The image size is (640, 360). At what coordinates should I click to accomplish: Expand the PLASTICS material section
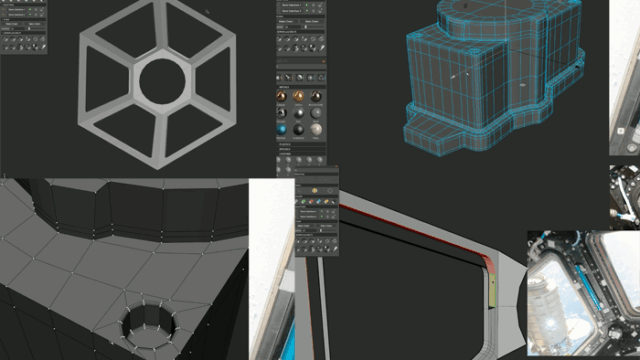coord(301,144)
